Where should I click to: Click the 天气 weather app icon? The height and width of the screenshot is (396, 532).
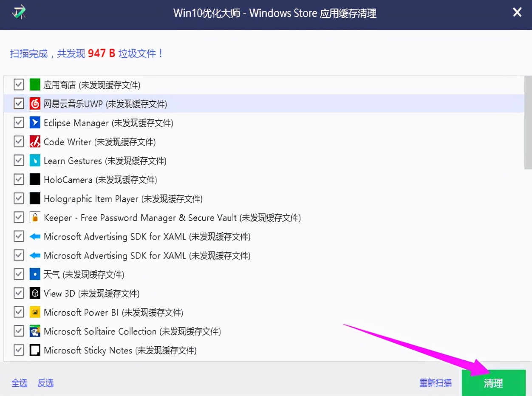[34, 274]
